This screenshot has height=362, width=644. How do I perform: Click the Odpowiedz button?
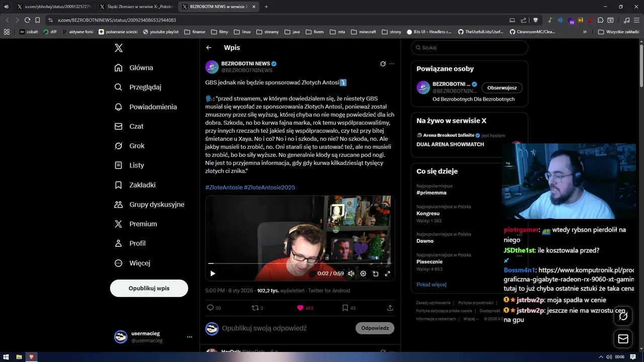coord(375,328)
